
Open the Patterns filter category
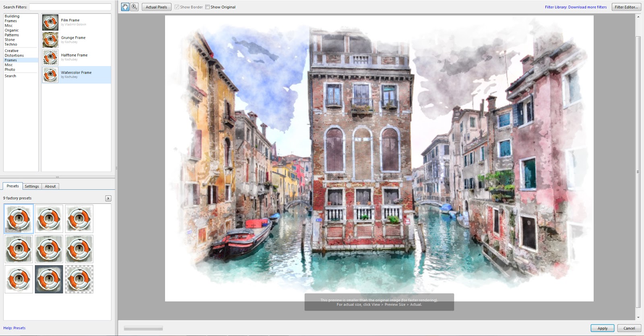click(12, 35)
